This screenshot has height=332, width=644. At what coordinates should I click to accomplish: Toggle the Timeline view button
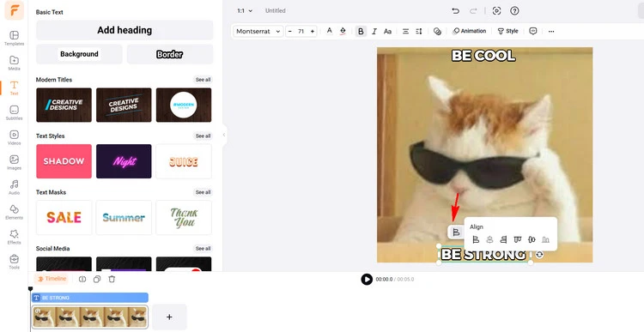51,279
